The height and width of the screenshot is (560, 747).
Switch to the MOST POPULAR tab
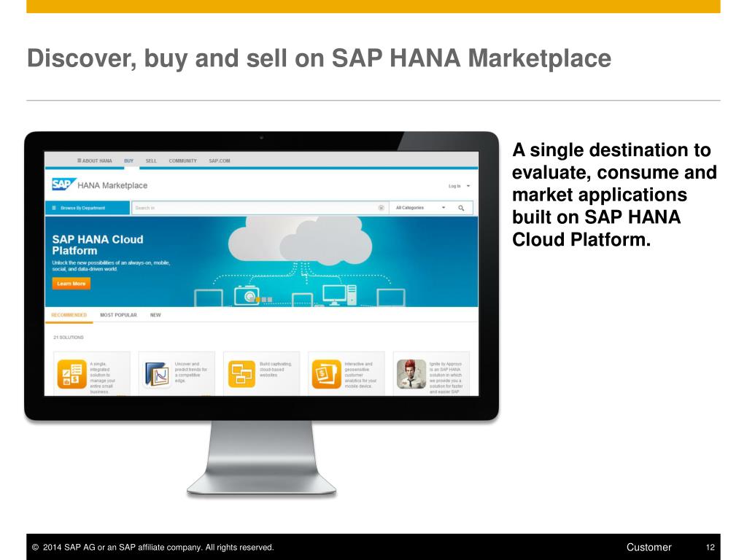coord(118,315)
